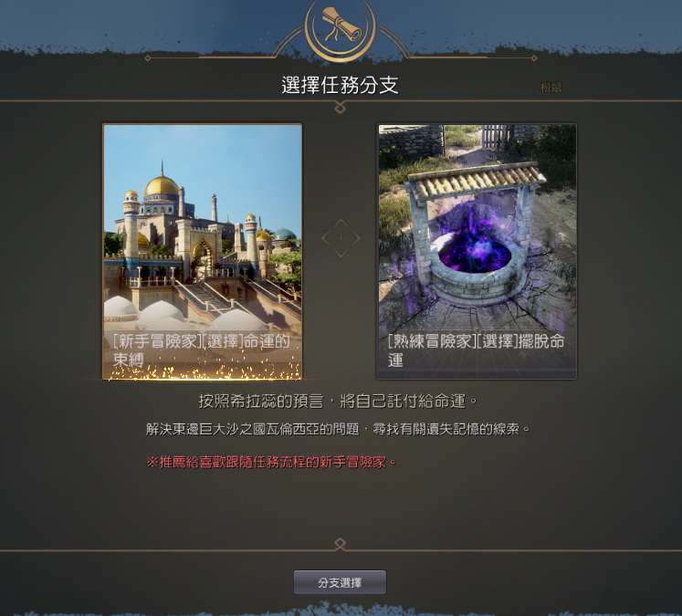Click the tiled roof over the well
The image size is (682, 616).
(477, 180)
